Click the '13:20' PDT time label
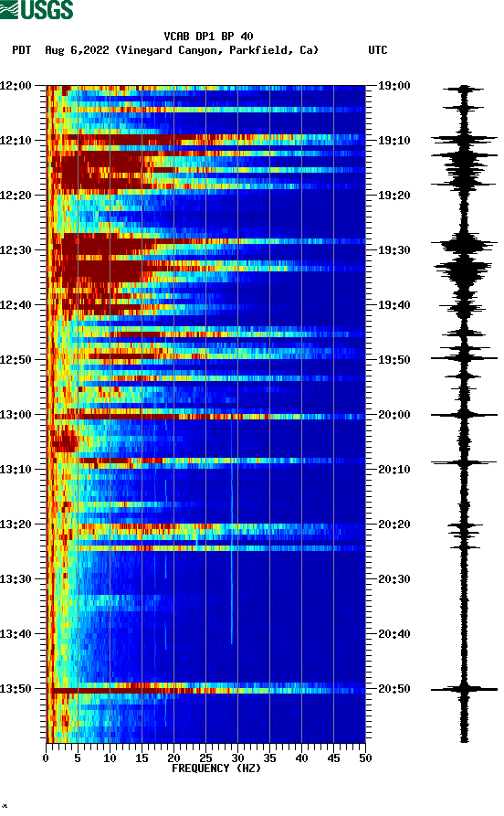 [16, 525]
